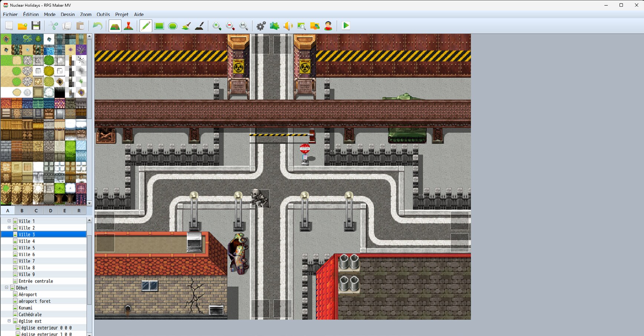Open the Event Searcher icon

(301, 26)
